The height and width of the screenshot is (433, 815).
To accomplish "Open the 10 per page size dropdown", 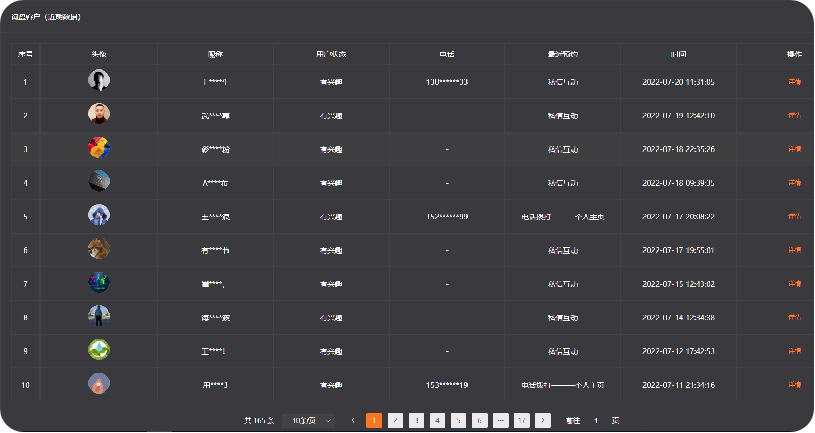I will (310, 421).
